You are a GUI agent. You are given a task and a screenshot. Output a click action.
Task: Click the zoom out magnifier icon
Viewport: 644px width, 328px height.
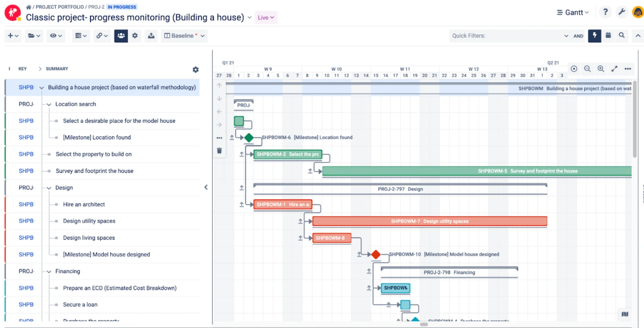pyautogui.click(x=587, y=69)
